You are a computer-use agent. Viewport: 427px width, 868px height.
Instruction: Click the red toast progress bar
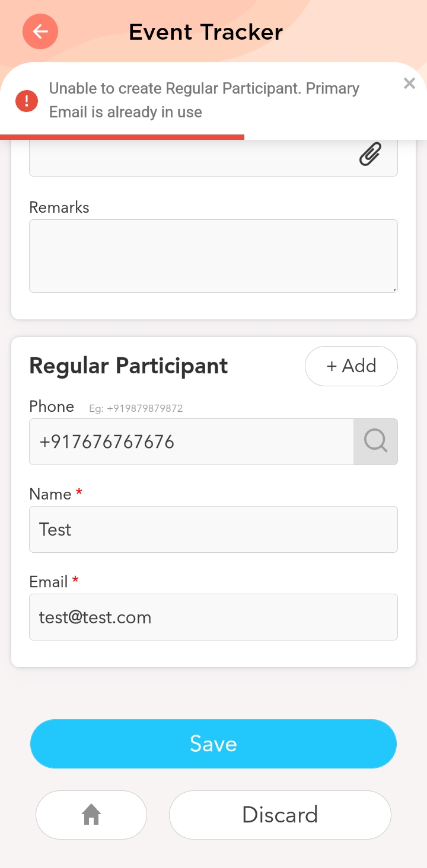pyautogui.click(x=122, y=137)
